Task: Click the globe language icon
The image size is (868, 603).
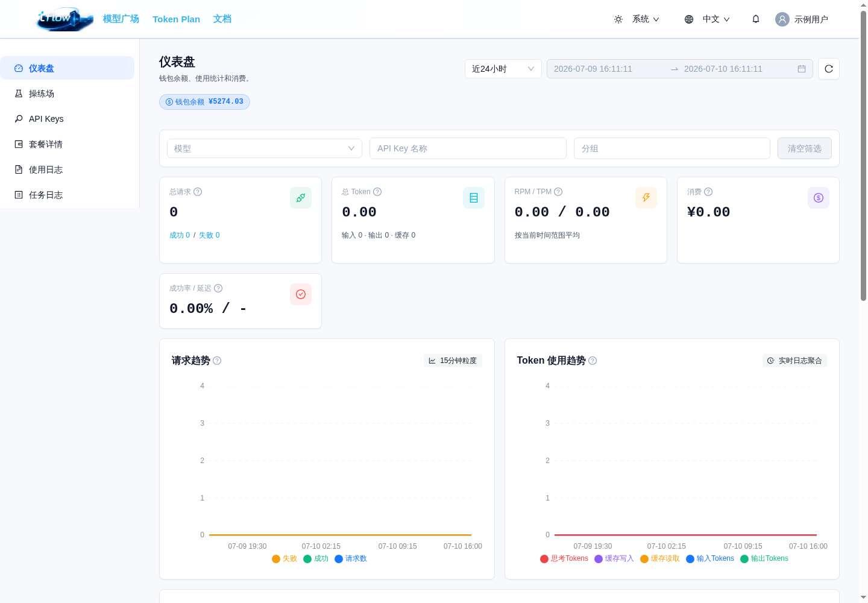Action: tap(689, 19)
